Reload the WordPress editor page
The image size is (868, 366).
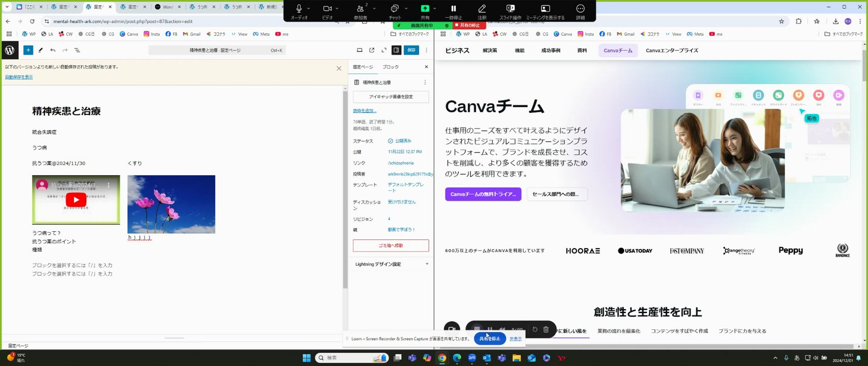tap(32, 21)
